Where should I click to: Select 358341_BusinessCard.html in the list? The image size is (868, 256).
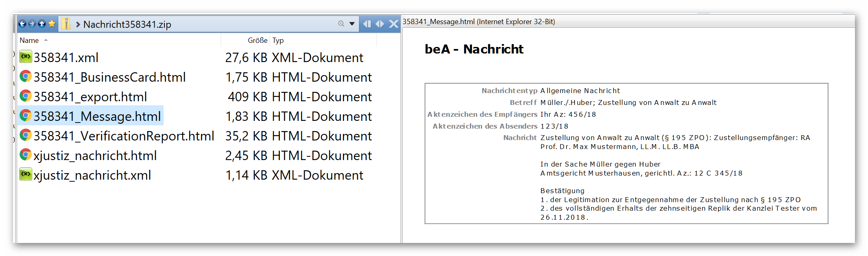pyautogui.click(x=109, y=77)
